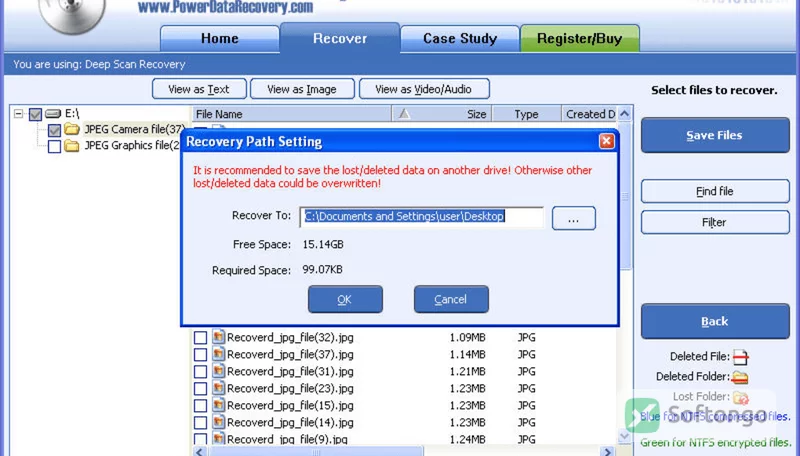Select the JPEG Camera file folder
Image resolution: width=800 pixels, height=456 pixels.
[134, 129]
